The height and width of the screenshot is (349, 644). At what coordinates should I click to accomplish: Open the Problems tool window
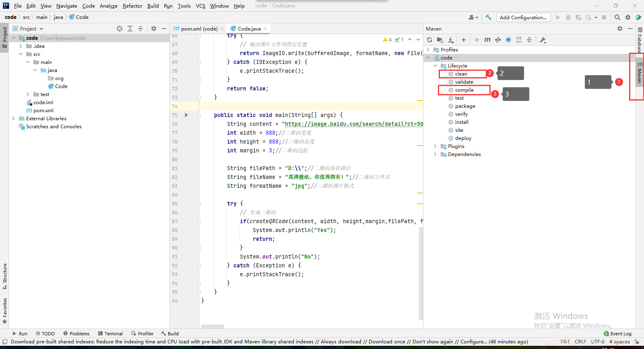tap(76, 333)
